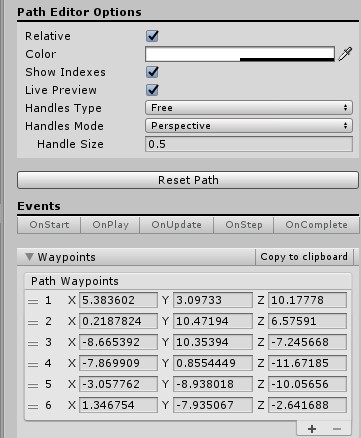361x438 pixels.
Task: Edit waypoint 4 Z value -11.67185
Action: click(x=307, y=363)
